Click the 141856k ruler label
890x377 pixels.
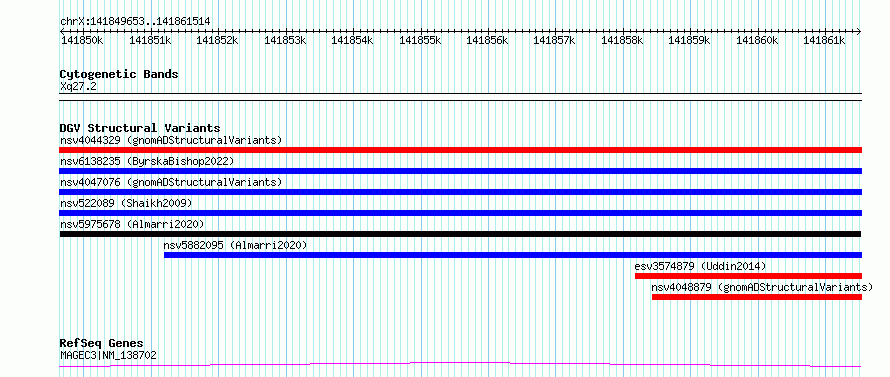pyautogui.click(x=488, y=40)
